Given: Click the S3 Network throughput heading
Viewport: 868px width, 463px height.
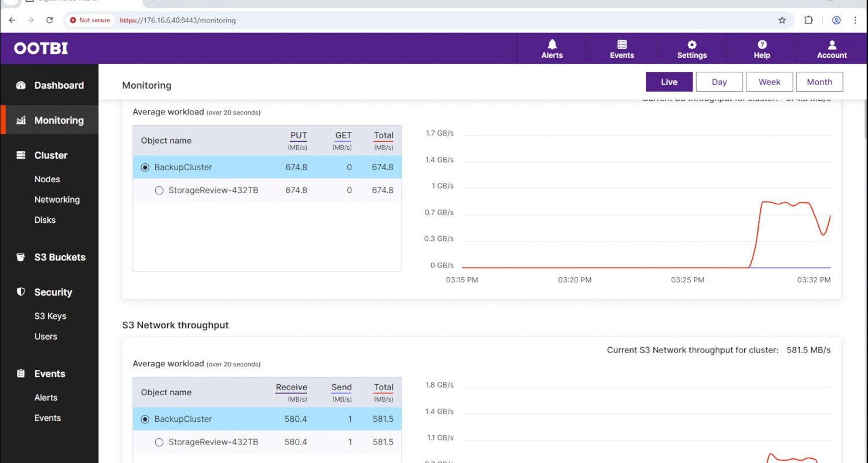Looking at the screenshot, I should (175, 325).
